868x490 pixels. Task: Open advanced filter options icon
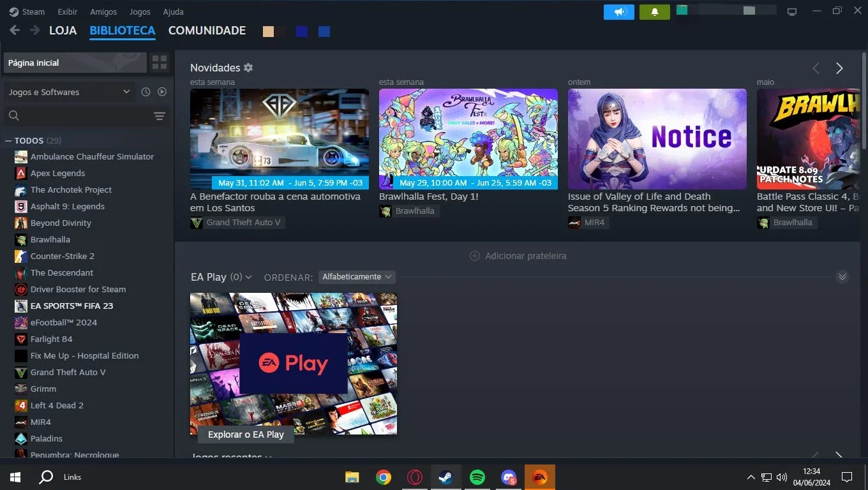pyautogui.click(x=159, y=116)
